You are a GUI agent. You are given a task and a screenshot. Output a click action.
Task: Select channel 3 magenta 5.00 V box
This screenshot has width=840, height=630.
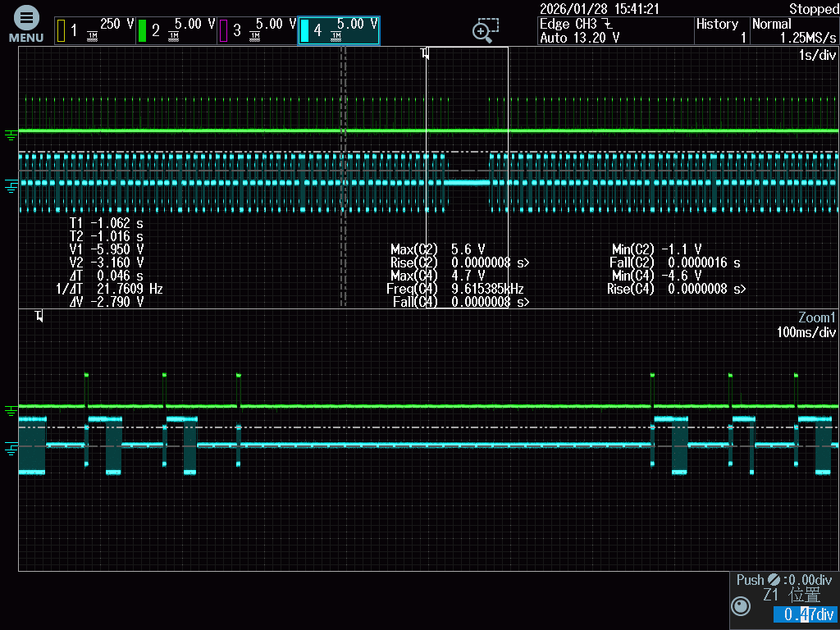point(257,30)
